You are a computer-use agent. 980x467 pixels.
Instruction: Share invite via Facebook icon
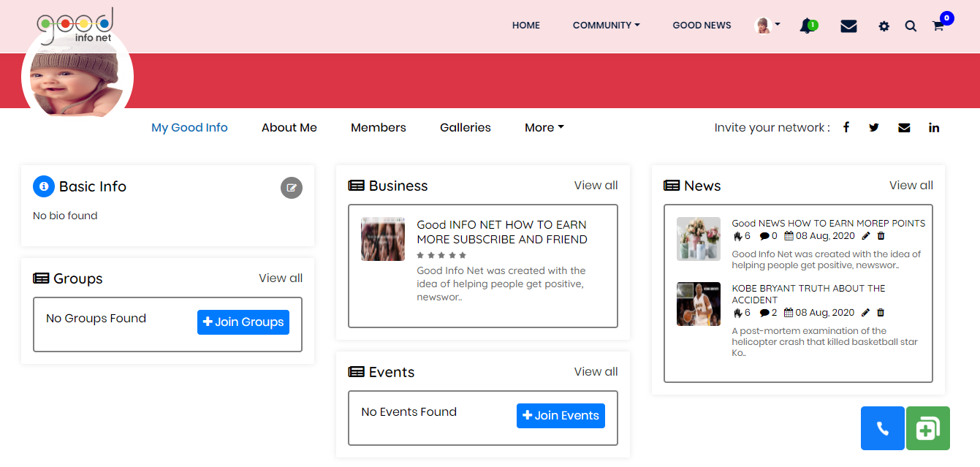[846, 127]
